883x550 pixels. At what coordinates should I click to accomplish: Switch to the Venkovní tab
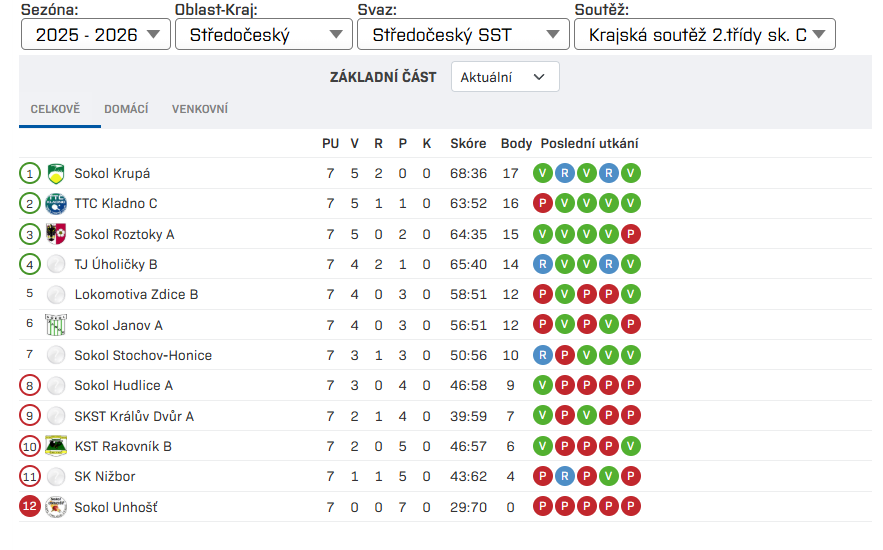click(200, 109)
